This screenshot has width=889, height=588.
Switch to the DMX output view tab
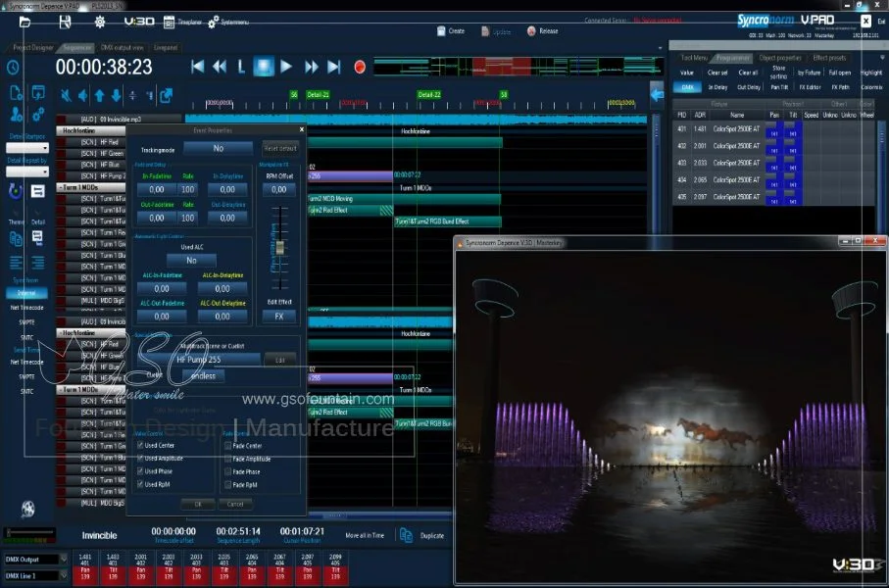[122, 48]
